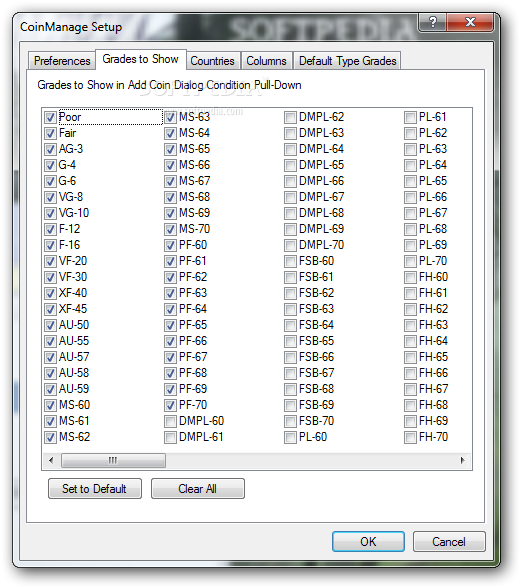The image size is (521, 588).
Task: Toggle the G-4 grade checkbox
Action: (50, 165)
